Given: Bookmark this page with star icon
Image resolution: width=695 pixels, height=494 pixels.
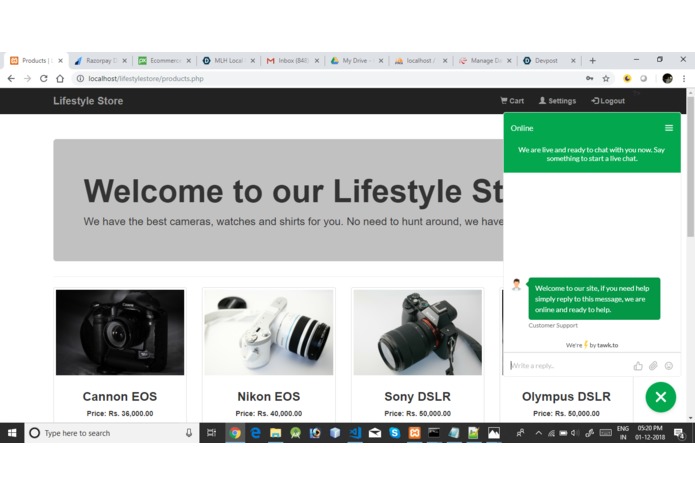Looking at the screenshot, I should [606, 78].
